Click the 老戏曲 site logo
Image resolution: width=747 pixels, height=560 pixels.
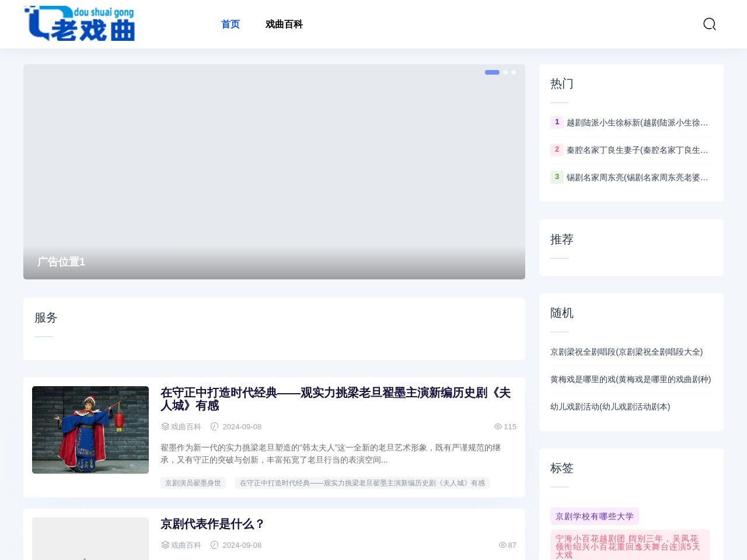point(79,24)
